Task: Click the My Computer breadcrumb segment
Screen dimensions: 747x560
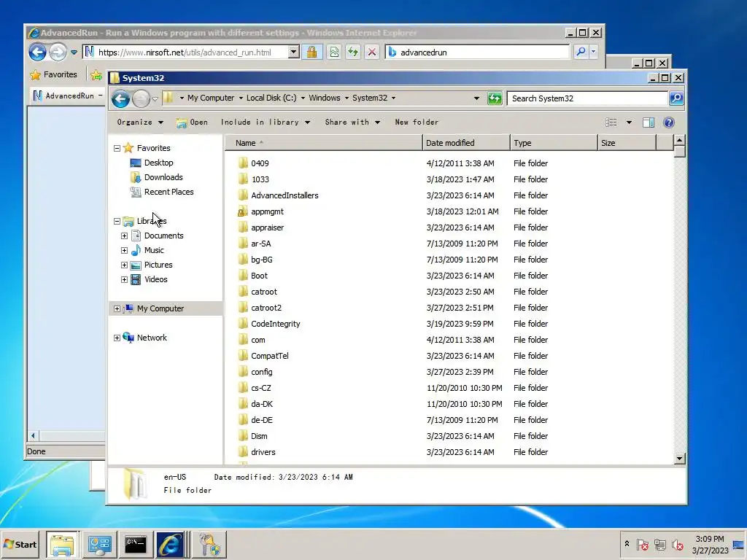Action: pyautogui.click(x=211, y=98)
